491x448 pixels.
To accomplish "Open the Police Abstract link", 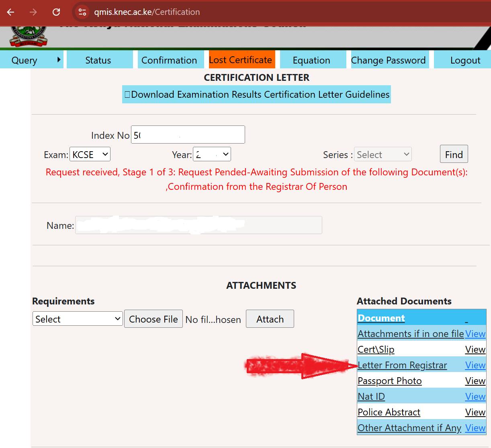I will coord(389,412).
